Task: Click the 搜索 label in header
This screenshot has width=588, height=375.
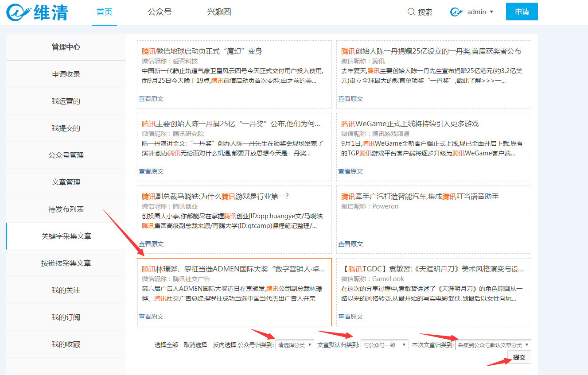Action: click(425, 12)
